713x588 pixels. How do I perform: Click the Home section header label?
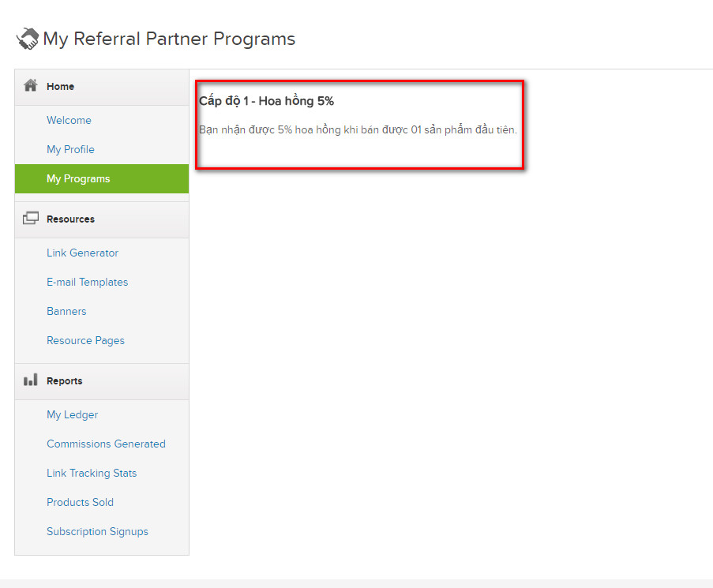coord(60,86)
